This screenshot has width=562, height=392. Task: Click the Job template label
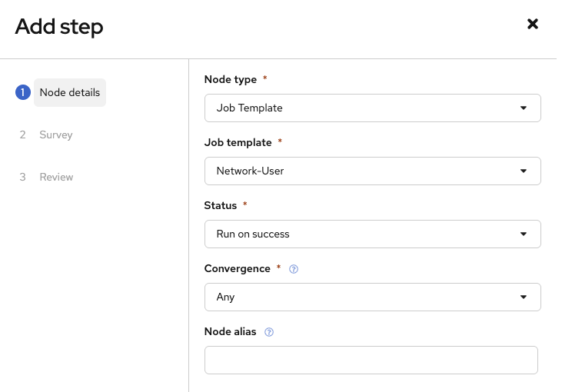click(238, 142)
